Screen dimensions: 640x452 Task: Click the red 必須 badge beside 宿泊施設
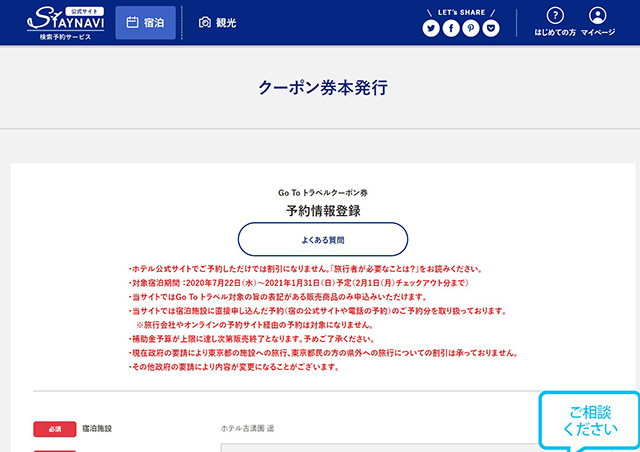coord(55,429)
